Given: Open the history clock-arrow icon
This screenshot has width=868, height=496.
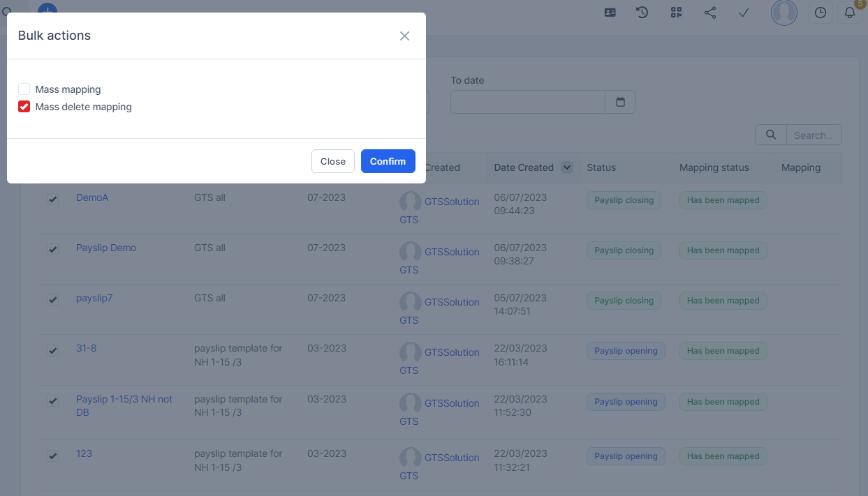Looking at the screenshot, I should pyautogui.click(x=642, y=13).
